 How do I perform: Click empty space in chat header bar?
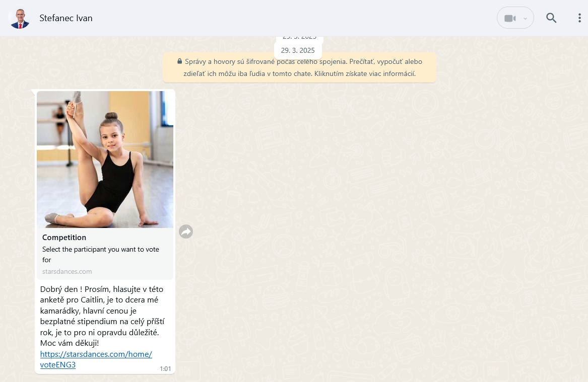coord(302,18)
